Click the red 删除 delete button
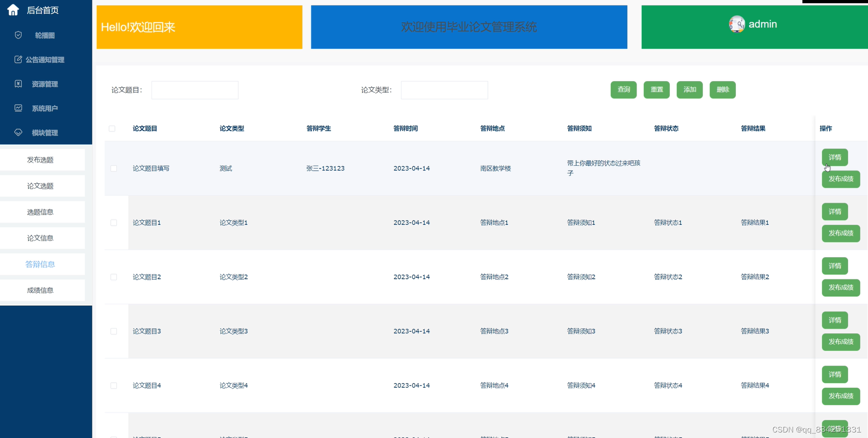868x438 pixels. pos(722,90)
